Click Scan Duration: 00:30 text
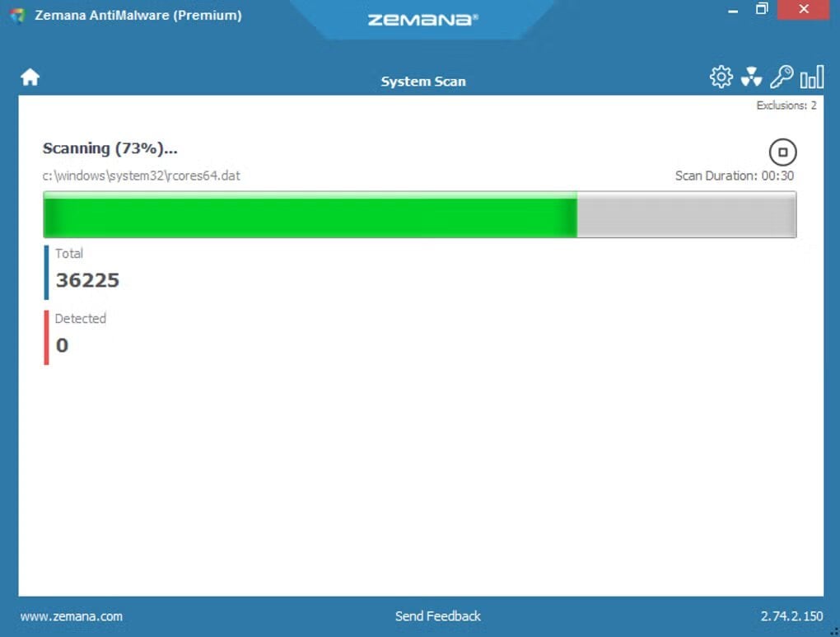 tap(735, 176)
